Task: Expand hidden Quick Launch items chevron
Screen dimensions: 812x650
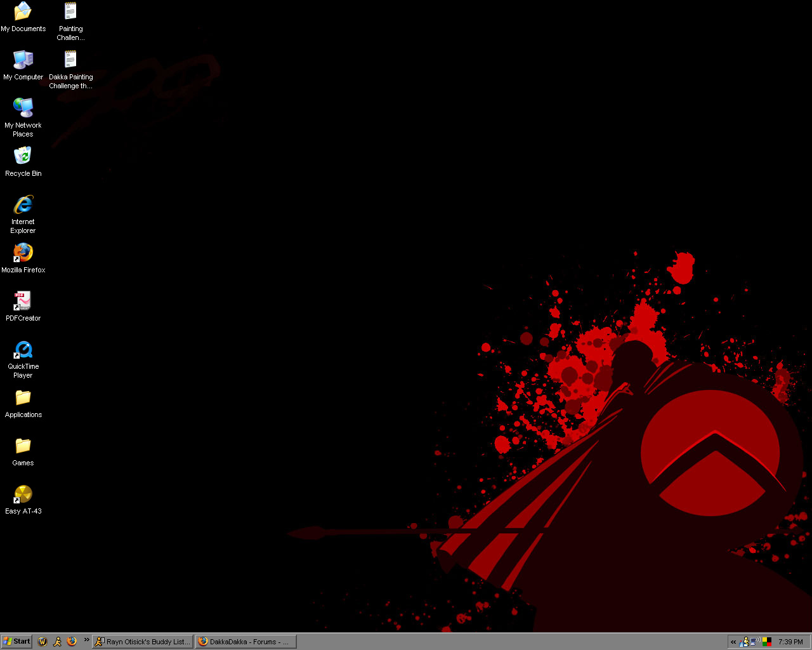Action: click(x=86, y=640)
